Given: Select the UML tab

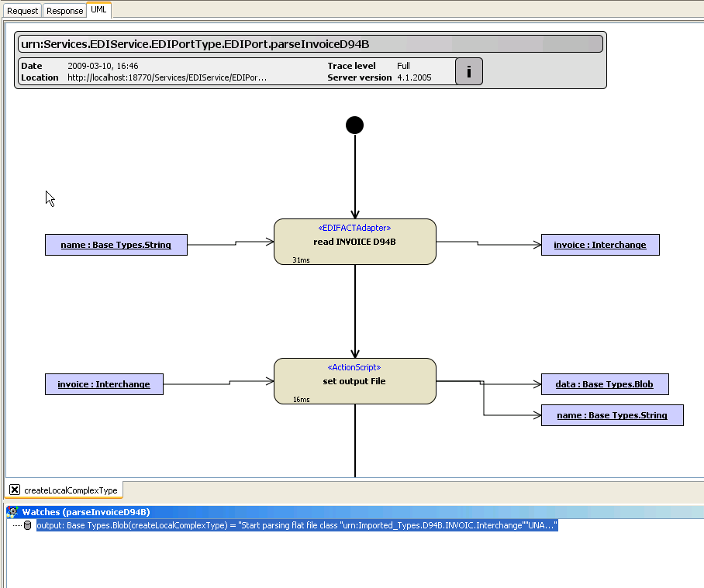Looking at the screenshot, I should click(98, 10).
